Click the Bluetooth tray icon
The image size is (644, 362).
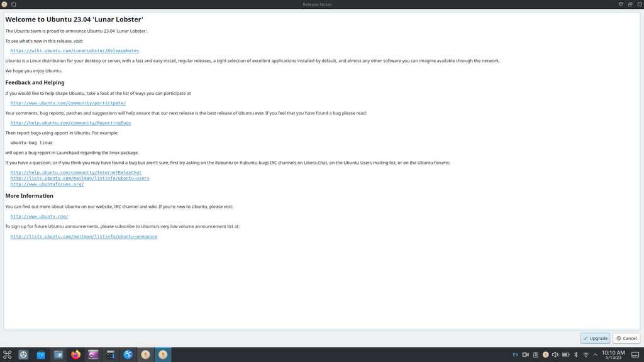click(575, 354)
